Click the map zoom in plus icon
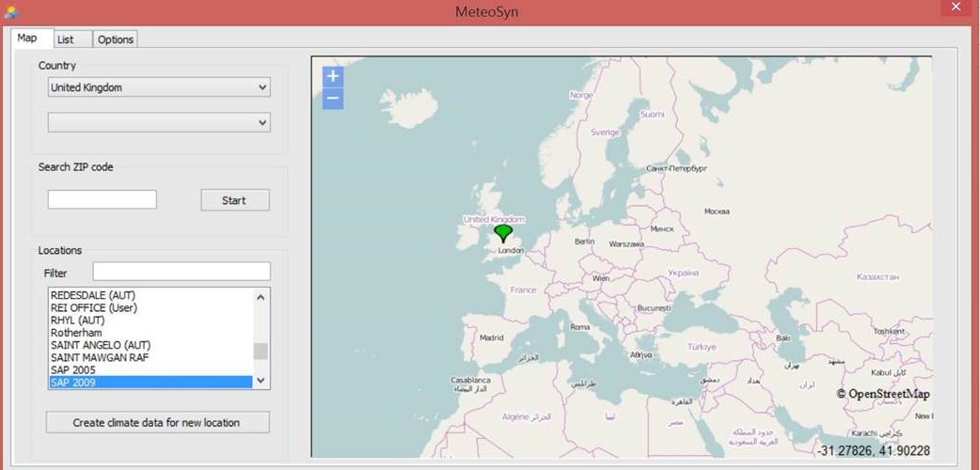The height and width of the screenshot is (470, 980). (332, 76)
